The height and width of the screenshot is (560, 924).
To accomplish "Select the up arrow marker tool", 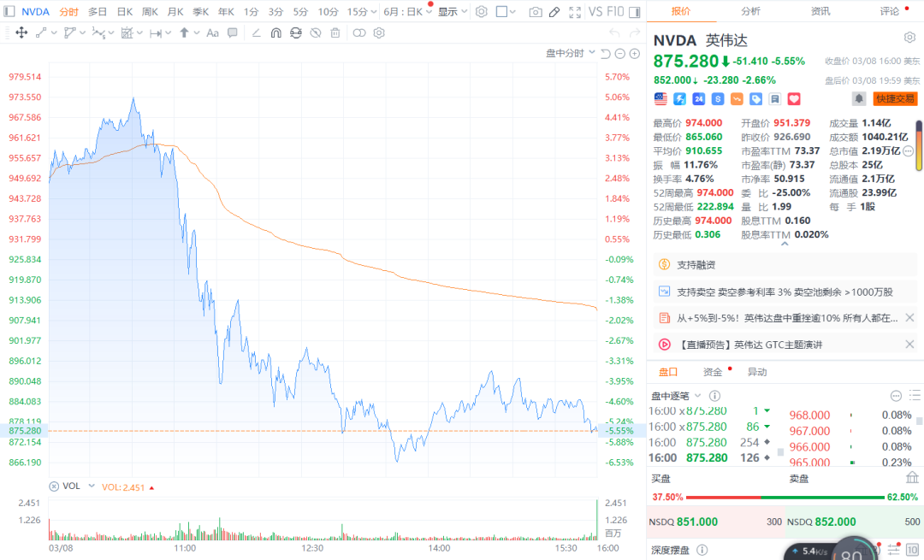I will (x=184, y=33).
